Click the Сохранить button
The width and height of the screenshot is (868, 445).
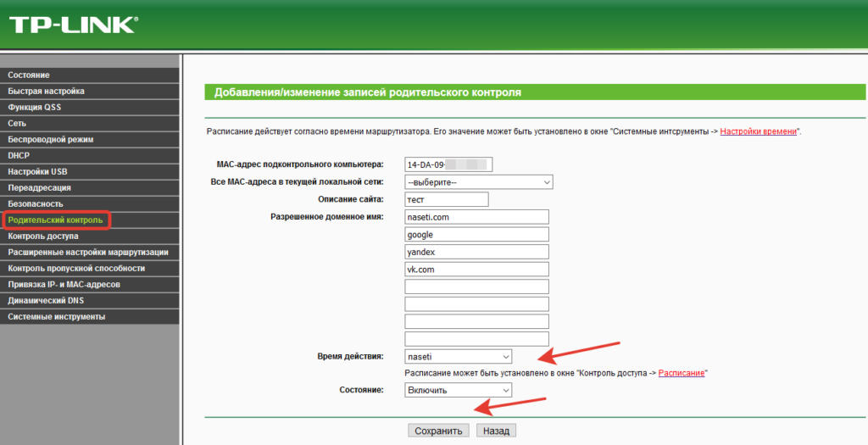tap(438, 431)
